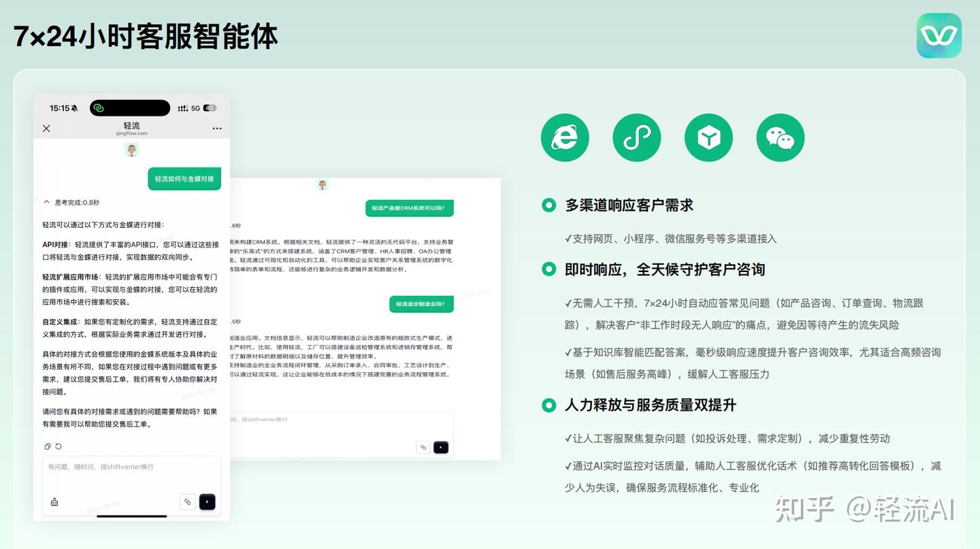The width and height of the screenshot is (980, 549).
Task: Click the attachment link button in phone input box
Action: (187, 502)
